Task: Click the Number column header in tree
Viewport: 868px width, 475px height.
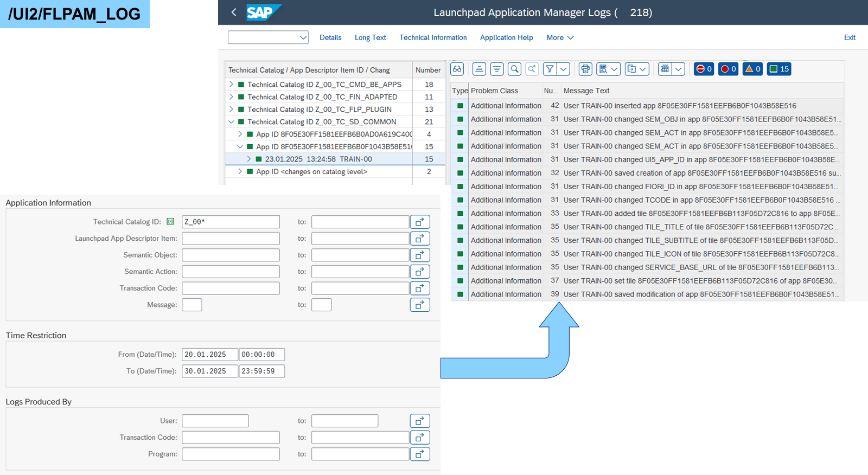Action: tap(428, 70)
